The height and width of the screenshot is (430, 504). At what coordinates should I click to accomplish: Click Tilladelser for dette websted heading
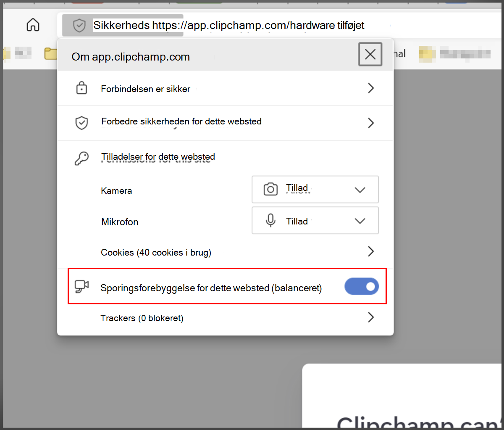(158, 157)
